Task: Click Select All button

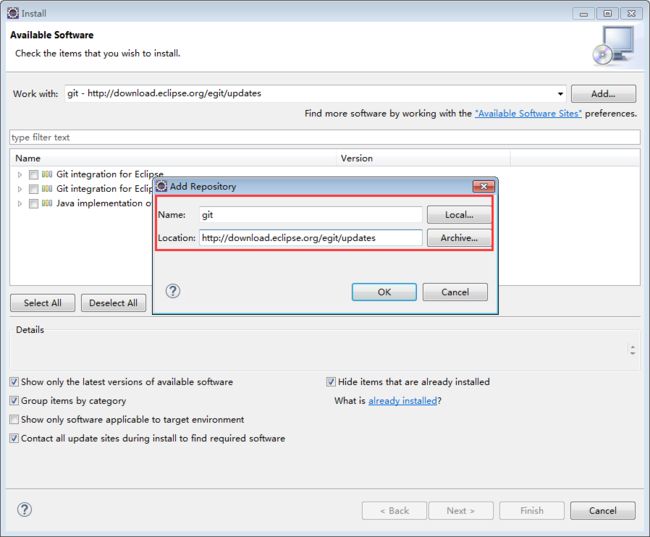Action: click(43, 303)
